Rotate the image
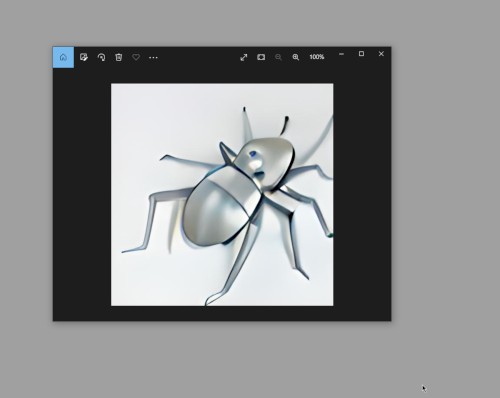Viewport: 500px width, 398px height. click(101, 57)
